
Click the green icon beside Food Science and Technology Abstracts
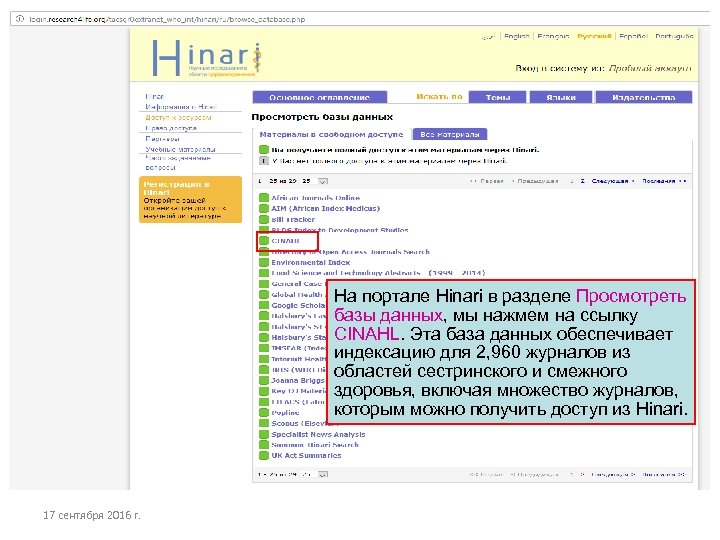(x=264, y=273)
